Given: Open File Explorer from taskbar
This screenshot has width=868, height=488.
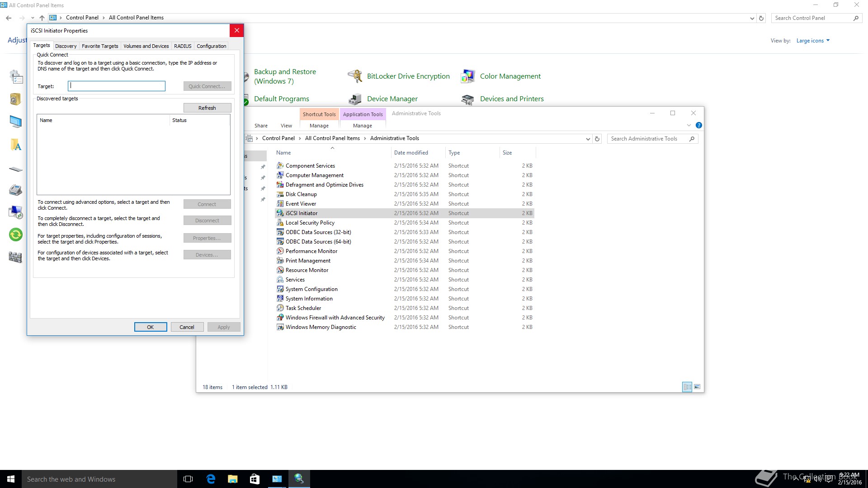Looking at the screenshot, I should (x=233, y=479).
